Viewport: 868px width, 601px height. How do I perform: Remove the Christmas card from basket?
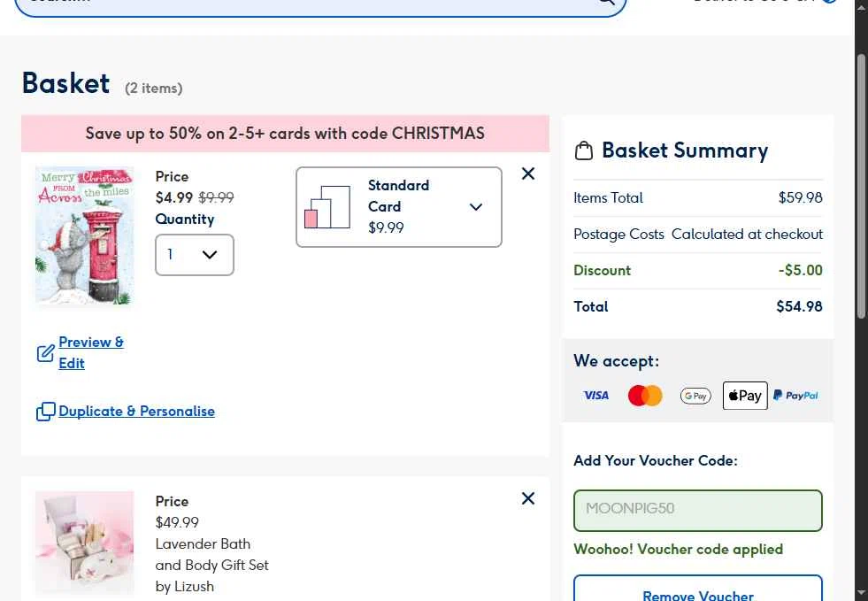pos(528,173)
